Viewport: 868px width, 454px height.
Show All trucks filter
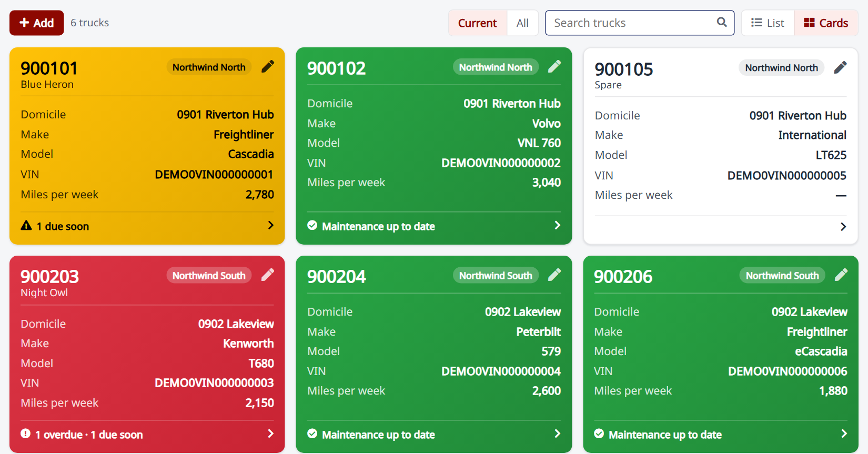pos(522,23)
